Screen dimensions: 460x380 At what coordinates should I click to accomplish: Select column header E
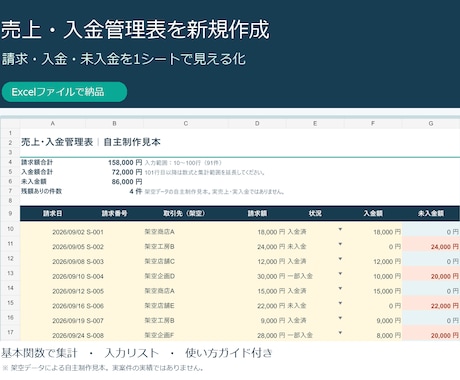point(315,124)
